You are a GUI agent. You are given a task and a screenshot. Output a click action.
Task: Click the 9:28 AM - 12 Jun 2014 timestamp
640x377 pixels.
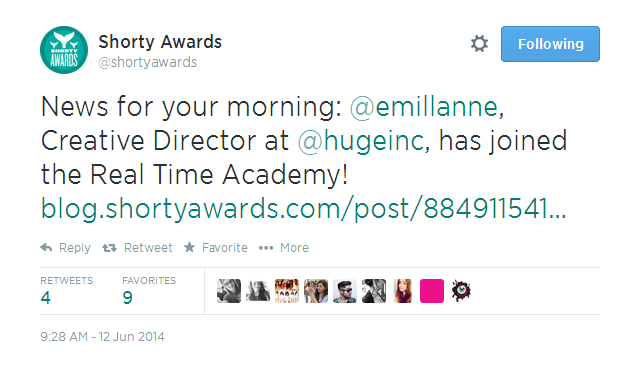tap(102, 337)
